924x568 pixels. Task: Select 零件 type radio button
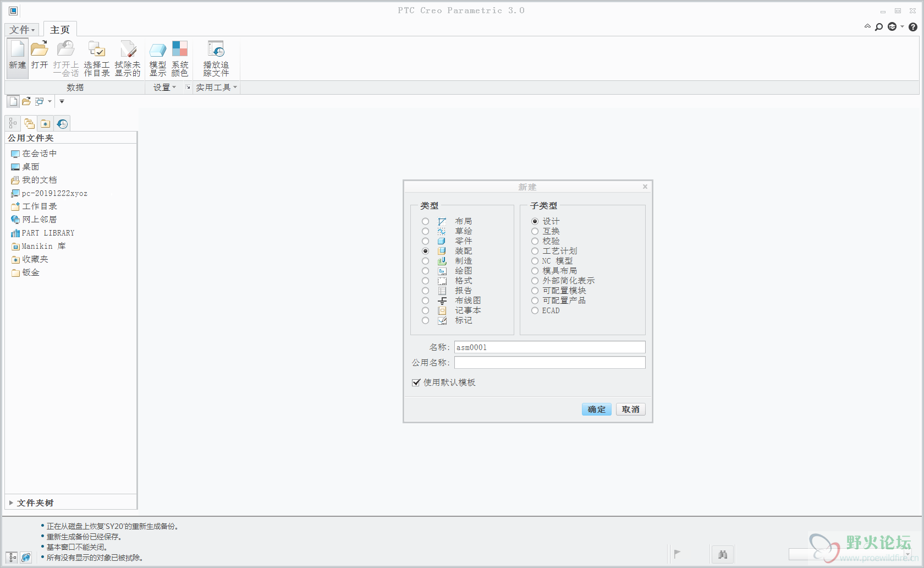click(425, 241)
